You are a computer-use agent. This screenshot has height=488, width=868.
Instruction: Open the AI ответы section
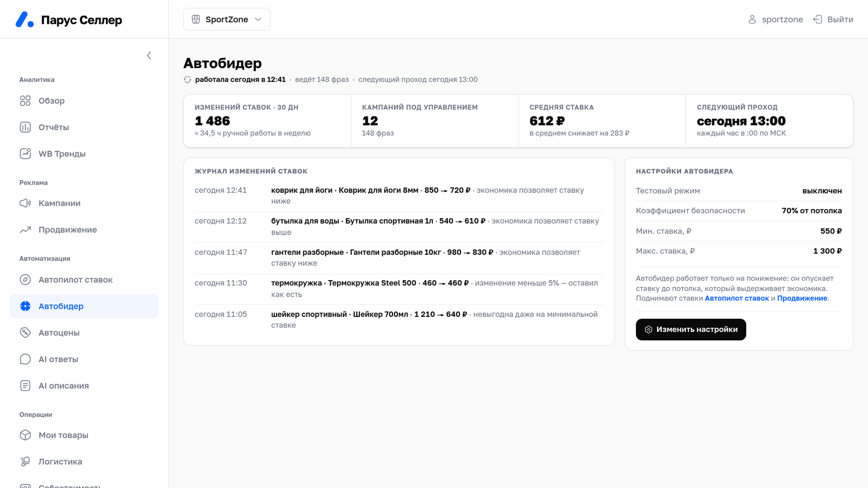tap(84, 359)
